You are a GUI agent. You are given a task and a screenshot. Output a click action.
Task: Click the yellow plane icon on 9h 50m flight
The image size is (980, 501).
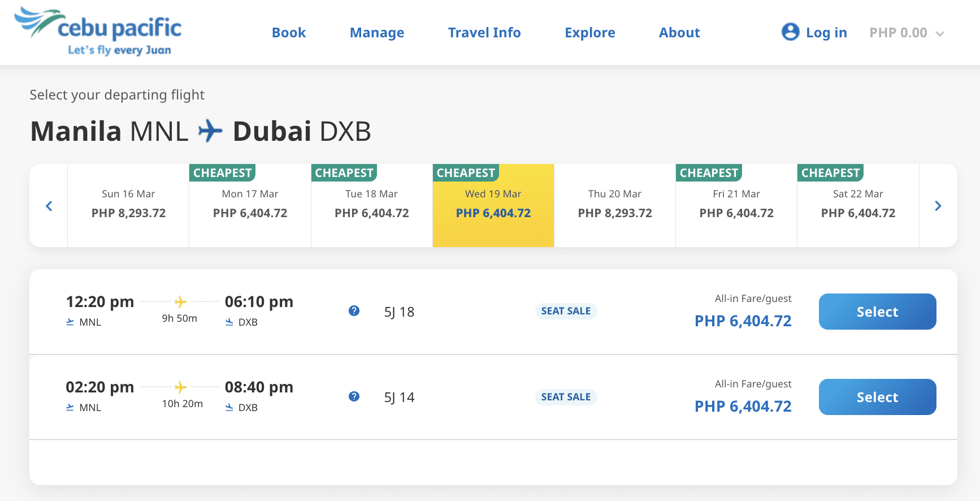(x=180, y=301)
